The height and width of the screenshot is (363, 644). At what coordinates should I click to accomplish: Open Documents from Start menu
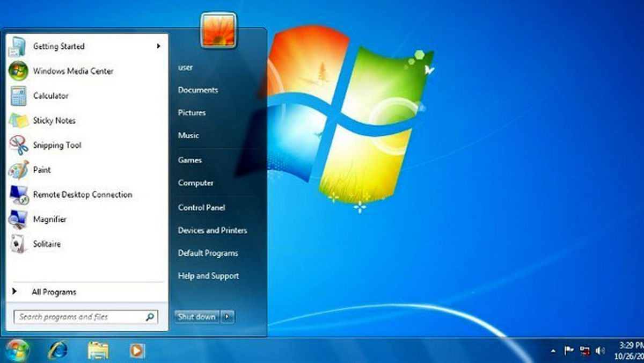(198, 90)
